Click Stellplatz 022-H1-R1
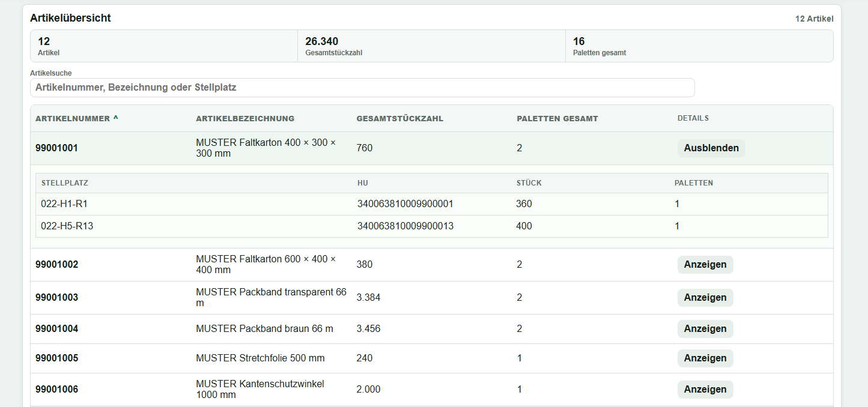868x407 pixels. click(x=64, y=204)
